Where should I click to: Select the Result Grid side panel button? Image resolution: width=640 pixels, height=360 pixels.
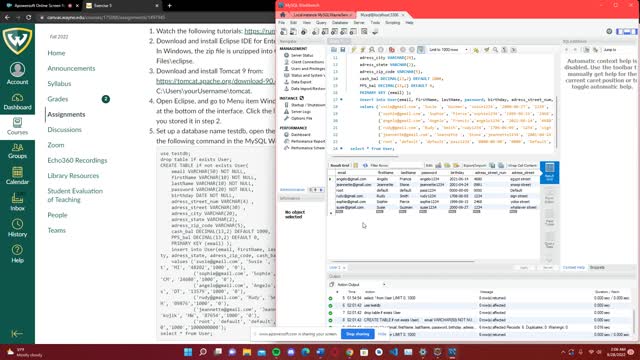[x=549, y=172]
